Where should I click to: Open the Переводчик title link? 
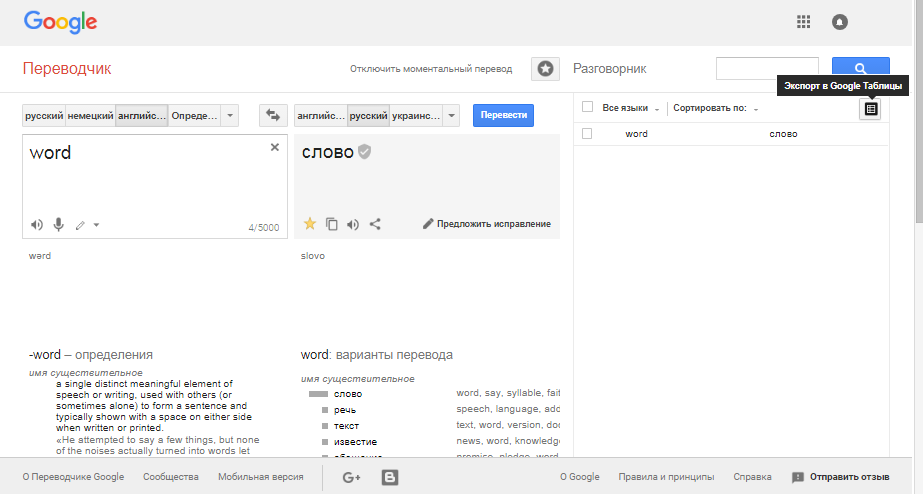click(x=67, y=68)
